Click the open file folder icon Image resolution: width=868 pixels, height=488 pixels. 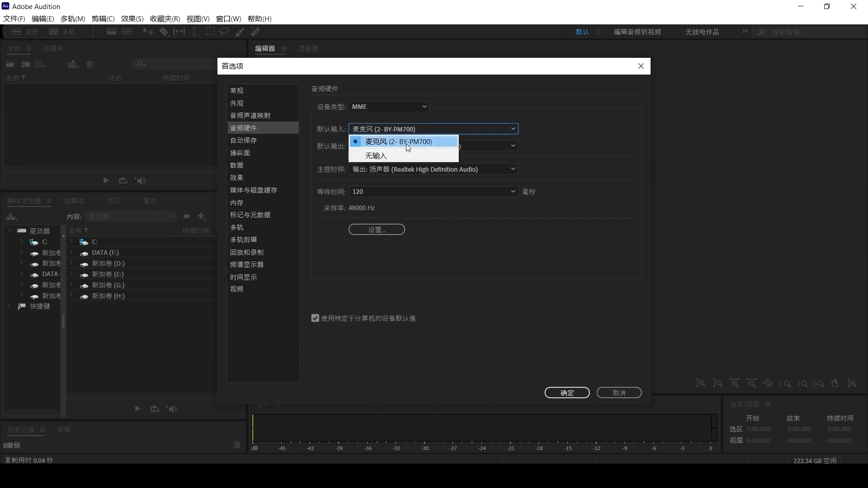pos(10,64)
